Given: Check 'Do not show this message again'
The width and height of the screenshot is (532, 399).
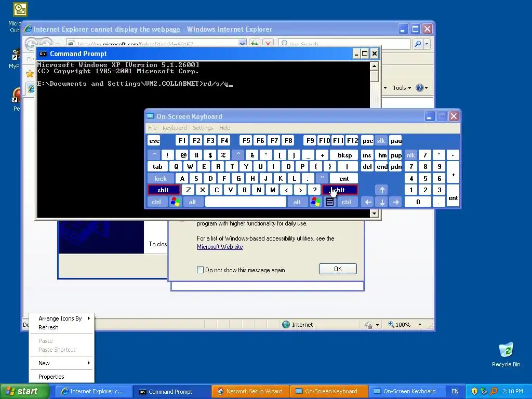Looking at the screenshot, I should point(200,270).
